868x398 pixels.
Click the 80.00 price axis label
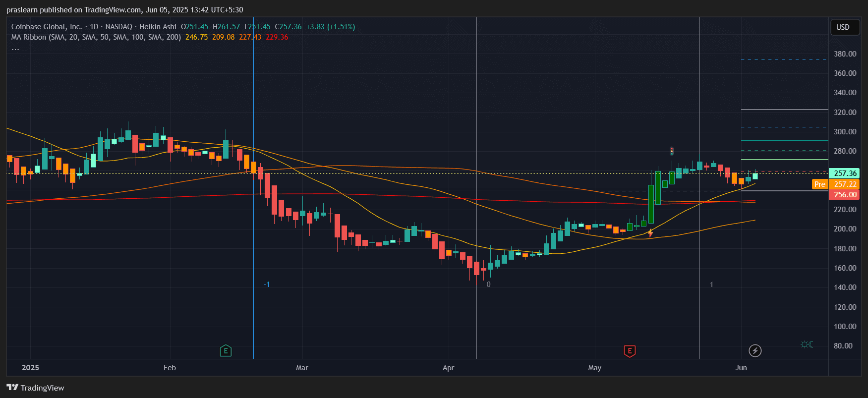(843, 345)
